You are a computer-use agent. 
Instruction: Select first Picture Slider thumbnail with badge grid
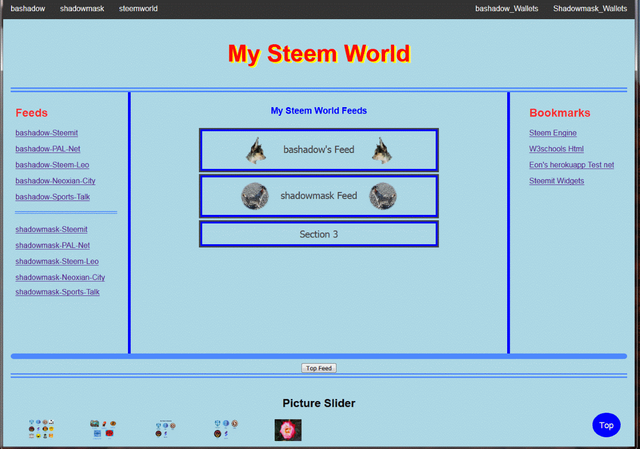coord(41,429)
